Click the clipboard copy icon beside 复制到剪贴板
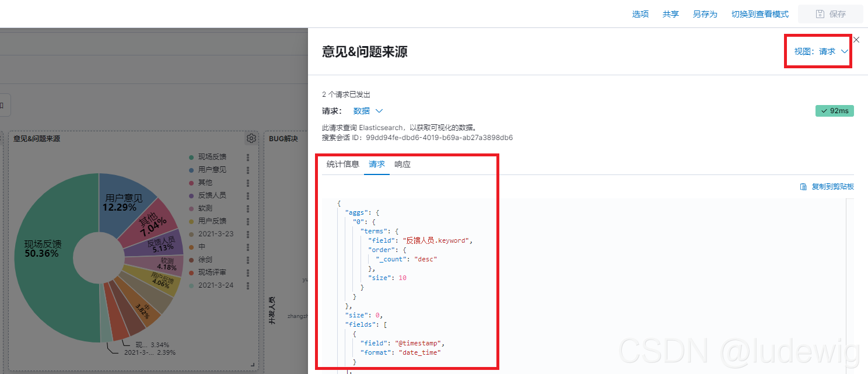Image resolution: width=868 pixels, height=374 pixels. 803,186
